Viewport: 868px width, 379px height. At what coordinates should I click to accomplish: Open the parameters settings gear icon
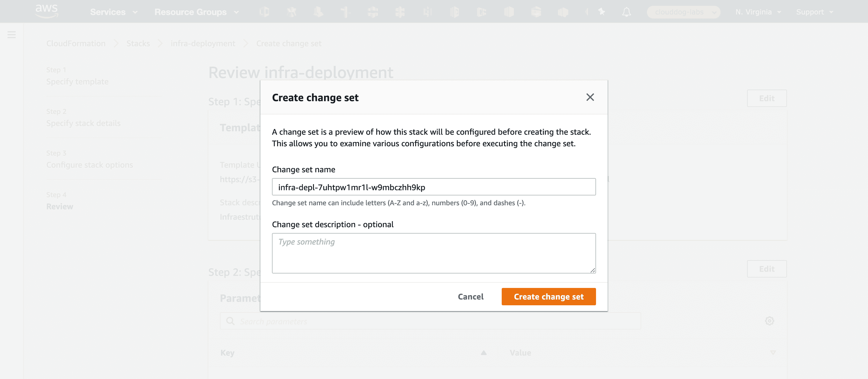point(770,321)
